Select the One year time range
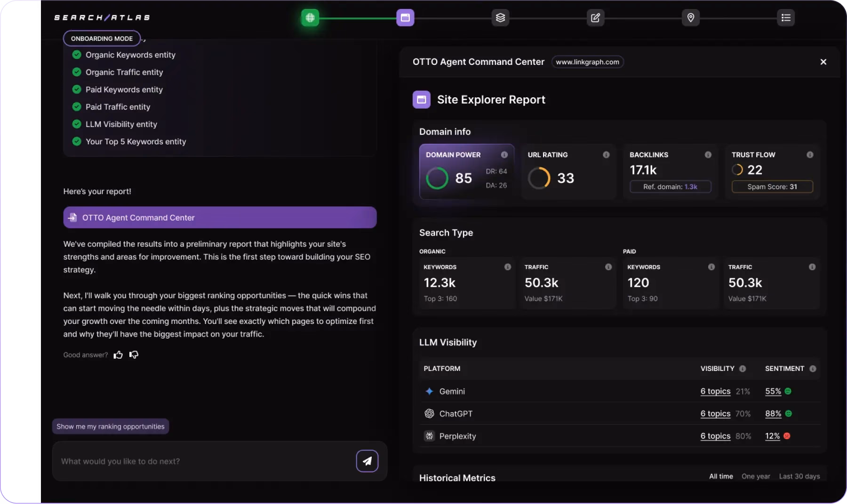847x504 pixels. click(756, 476)
